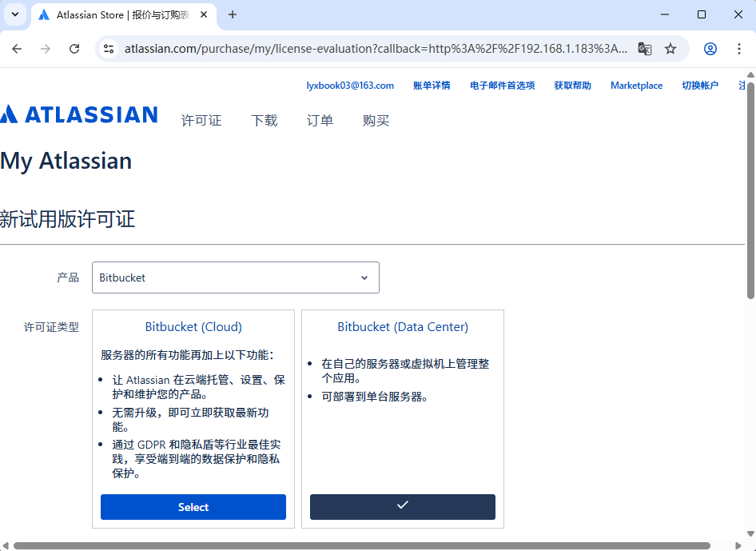Click the scroll-left arrow of horizontal scrollbar
This screenshot has width=756, height=551.
coord(6,545)
